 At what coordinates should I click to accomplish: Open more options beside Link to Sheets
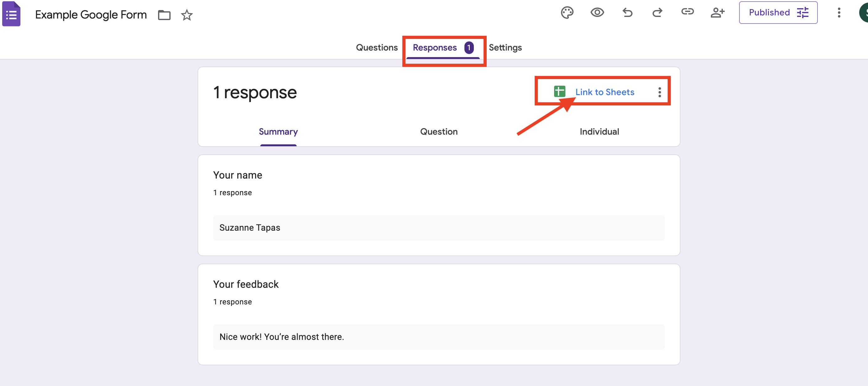[659, 92]
